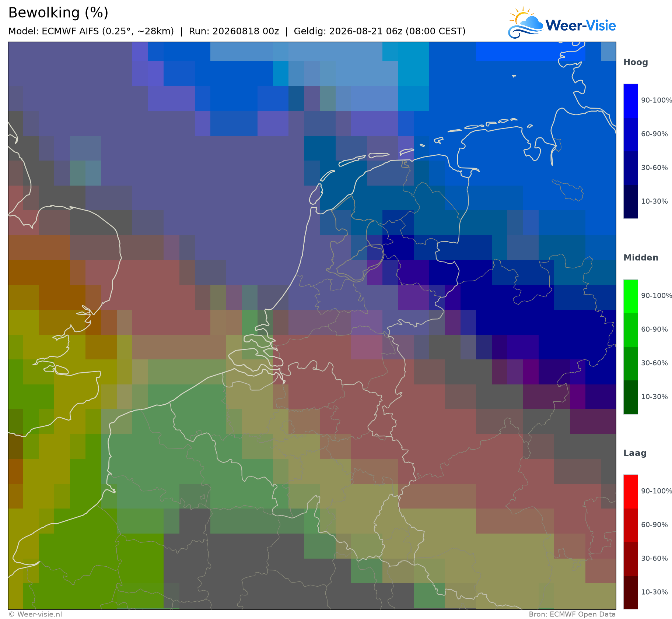672x619 pixels.
Task: Select the Midden 10-30% dark green swatch
Action: tap(630, 397)
